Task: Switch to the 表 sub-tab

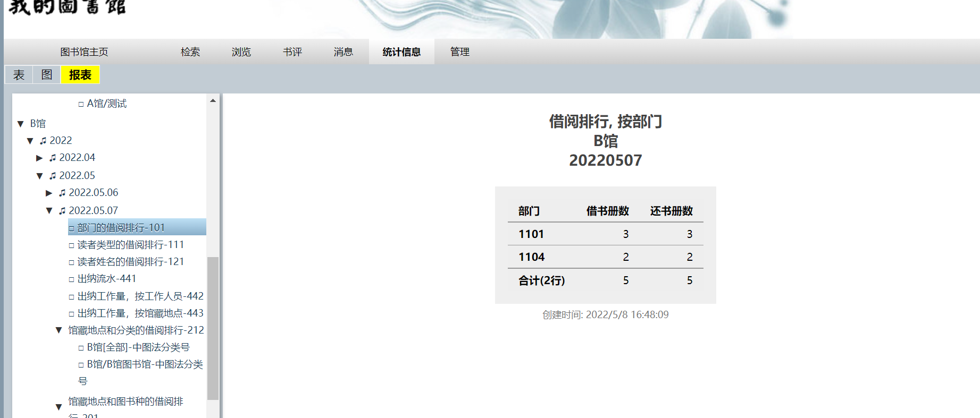Action: 19,75
